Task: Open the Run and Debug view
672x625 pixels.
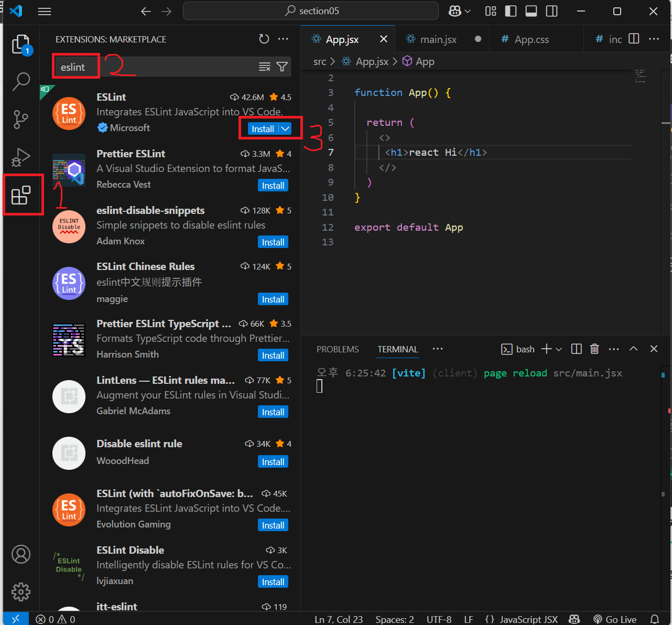Action: (21, 157)
